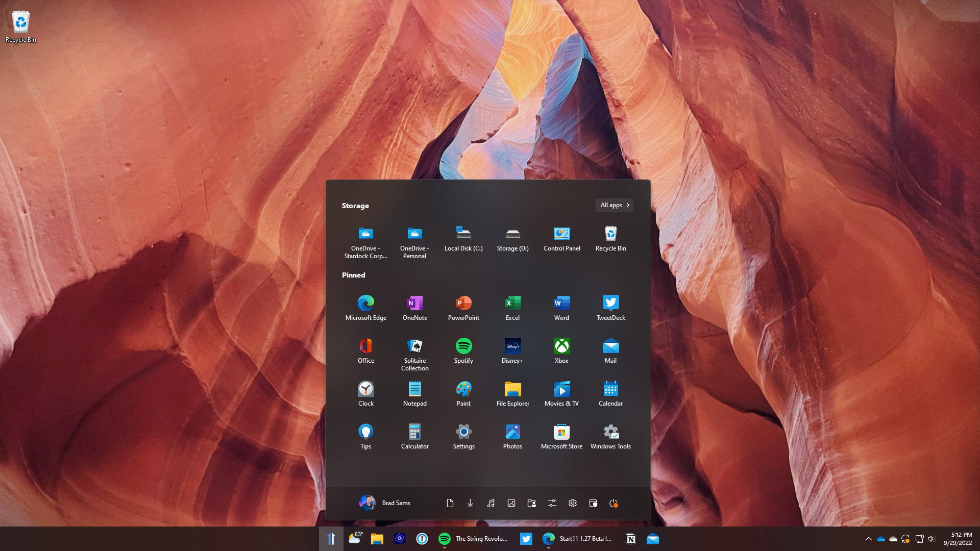Launch Windows Tools settings
The height and width of the screenshot is (551, 980).
click(x=610, y=436)
